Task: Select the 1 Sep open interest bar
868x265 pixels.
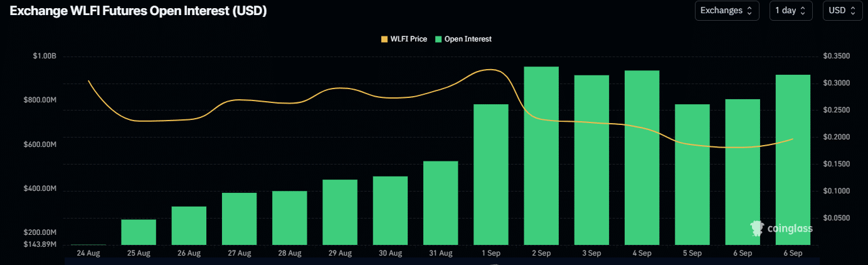Action: point(491,175)
